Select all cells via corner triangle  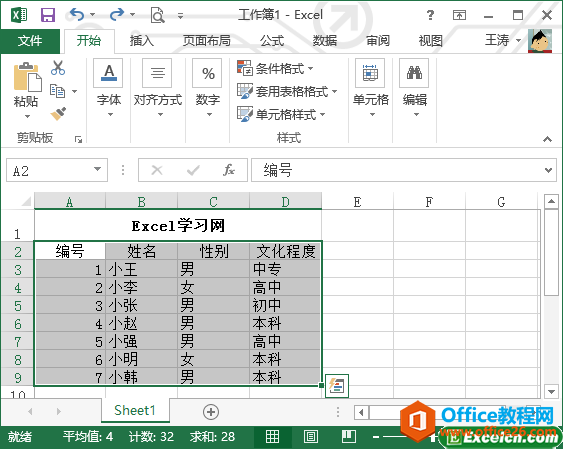point(25,202)
